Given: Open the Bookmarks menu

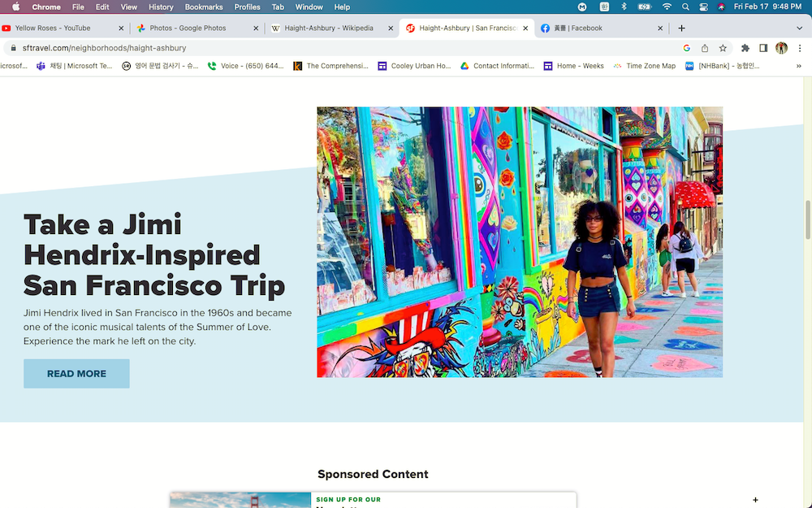Looking at the screenshot, I should pos(204,7).
